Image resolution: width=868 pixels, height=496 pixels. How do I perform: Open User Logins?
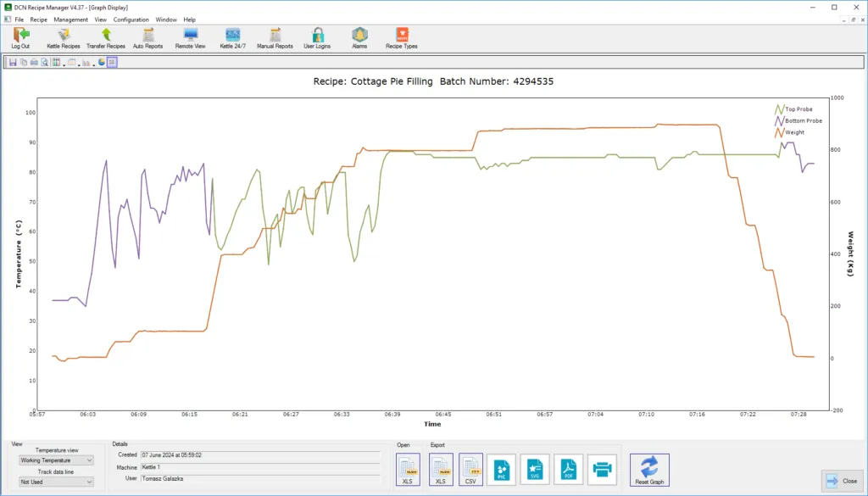click(x=317, y=38)
